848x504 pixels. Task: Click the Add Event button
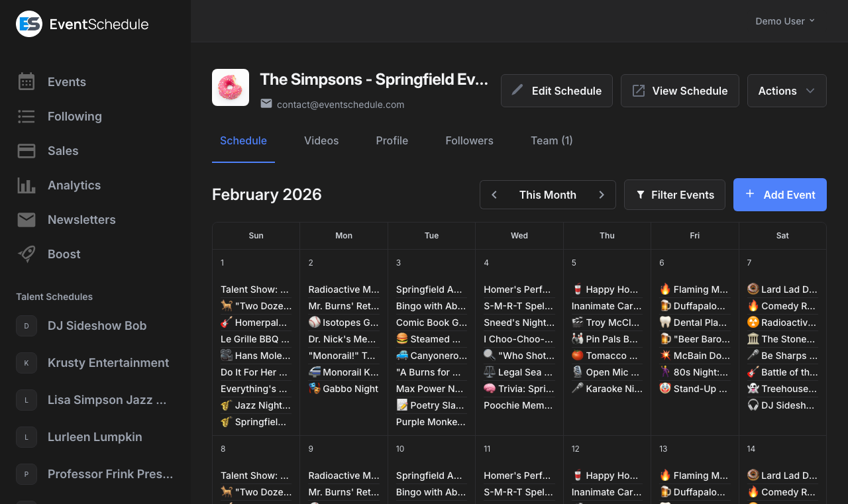pyautogui.click(x=780, y=195)
